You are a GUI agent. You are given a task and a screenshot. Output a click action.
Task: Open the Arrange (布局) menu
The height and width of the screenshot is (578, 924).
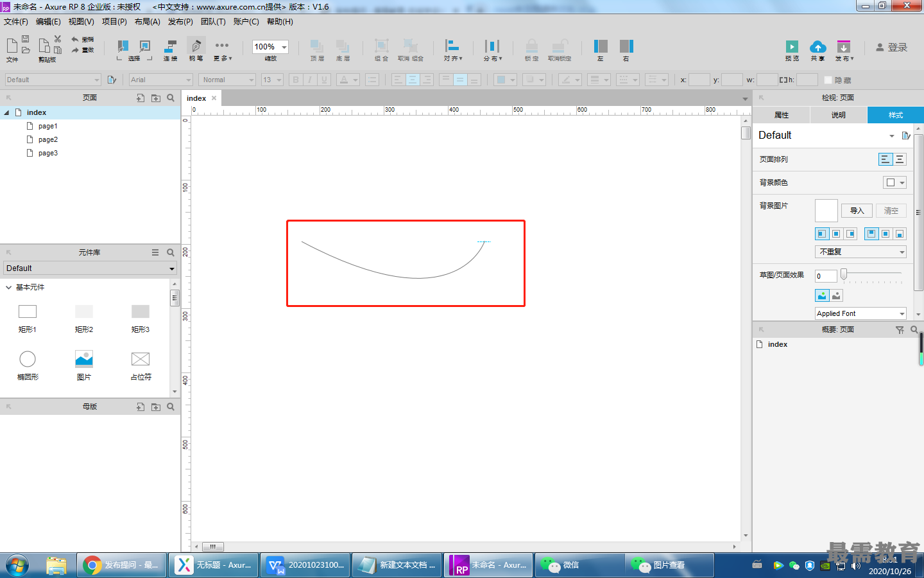147,22
